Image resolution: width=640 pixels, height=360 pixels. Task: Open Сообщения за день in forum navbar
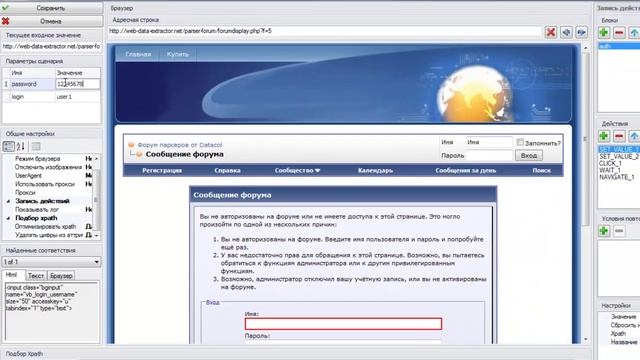pos(466,171)
